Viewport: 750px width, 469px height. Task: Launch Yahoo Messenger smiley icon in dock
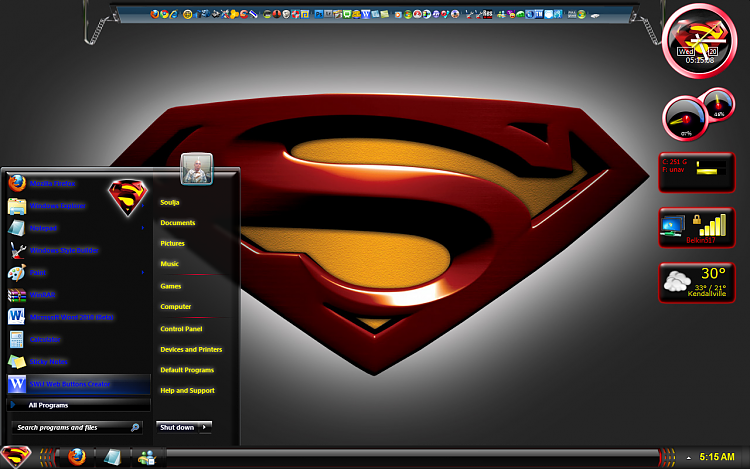tap(511, 14)
